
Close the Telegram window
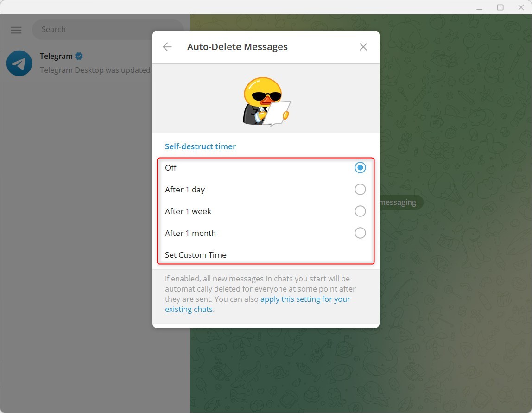coord(521,7)
